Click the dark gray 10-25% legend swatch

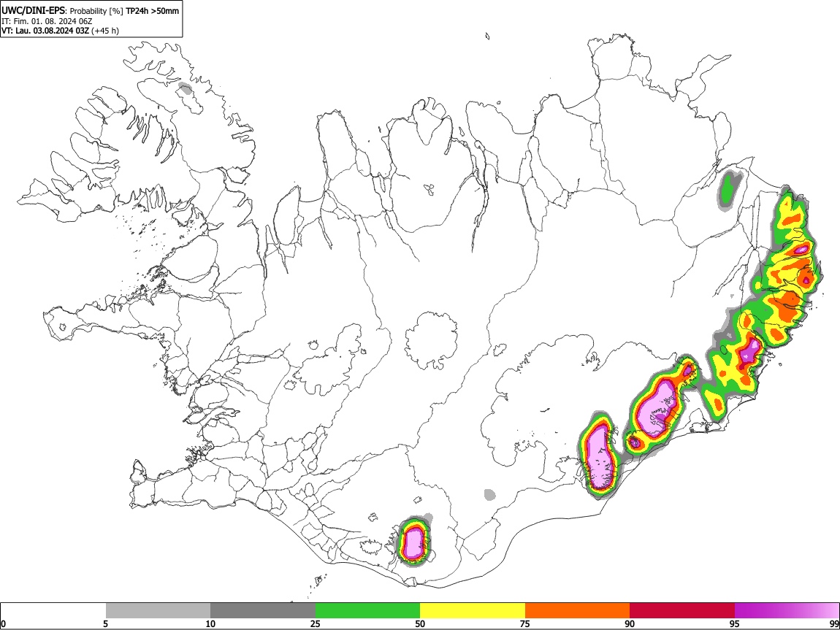point(263,611)
